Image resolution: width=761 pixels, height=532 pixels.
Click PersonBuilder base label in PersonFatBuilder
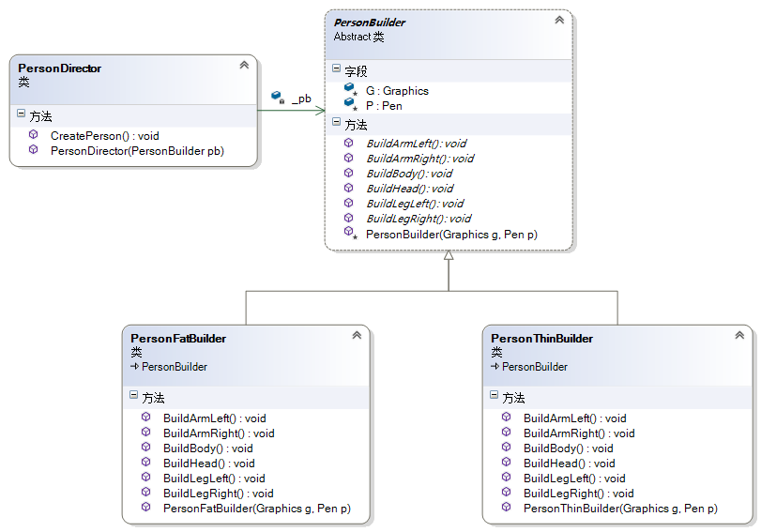[175, 367]
